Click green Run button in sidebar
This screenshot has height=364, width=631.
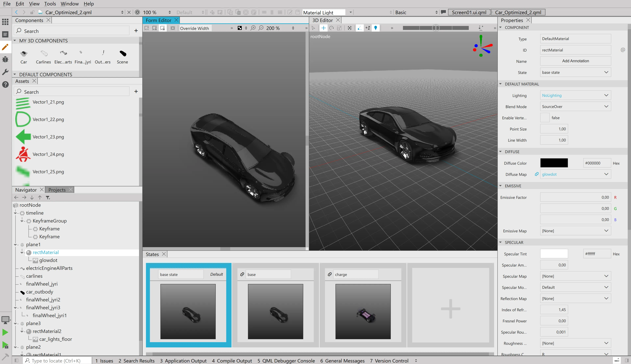[x=5, y=332]
